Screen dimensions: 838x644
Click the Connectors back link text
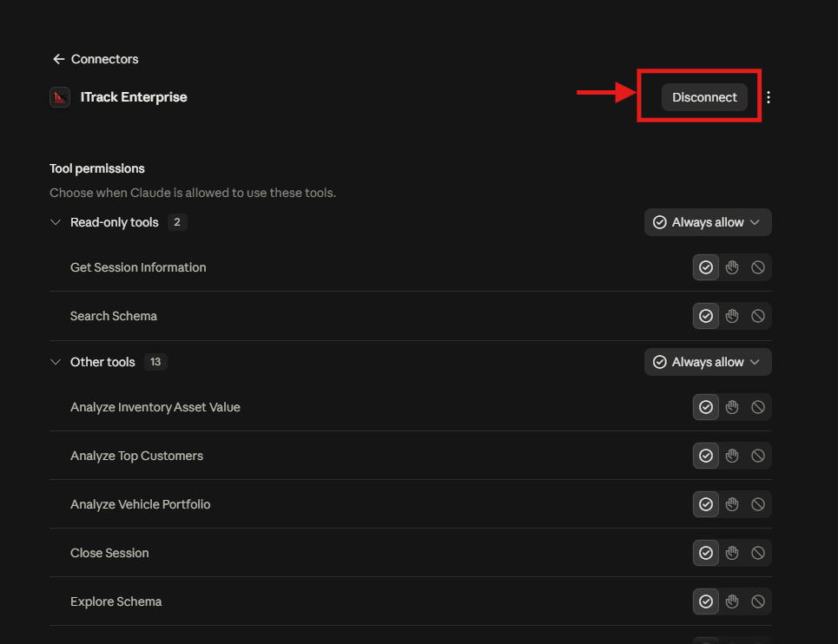click(105, 59)
